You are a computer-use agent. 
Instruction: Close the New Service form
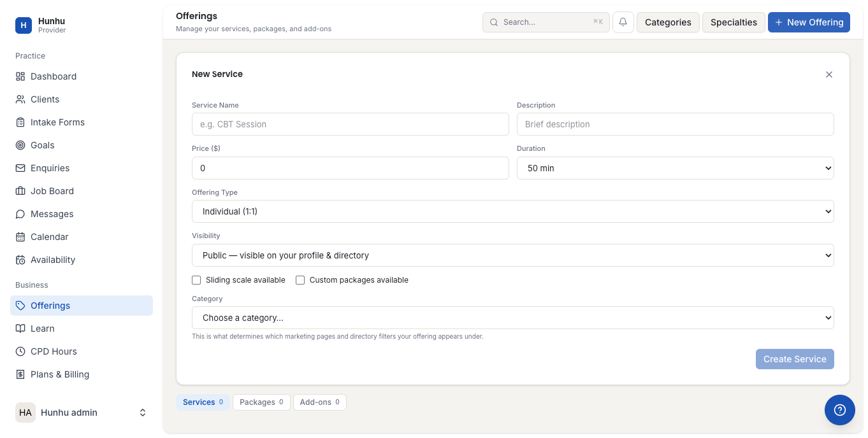coord(829,74)
